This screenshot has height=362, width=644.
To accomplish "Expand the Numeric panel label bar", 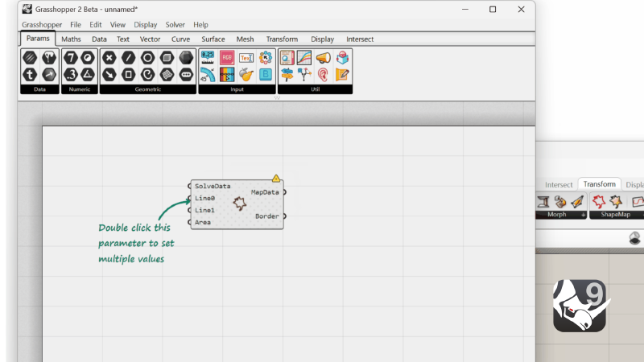I will click(x=79, y=89).
